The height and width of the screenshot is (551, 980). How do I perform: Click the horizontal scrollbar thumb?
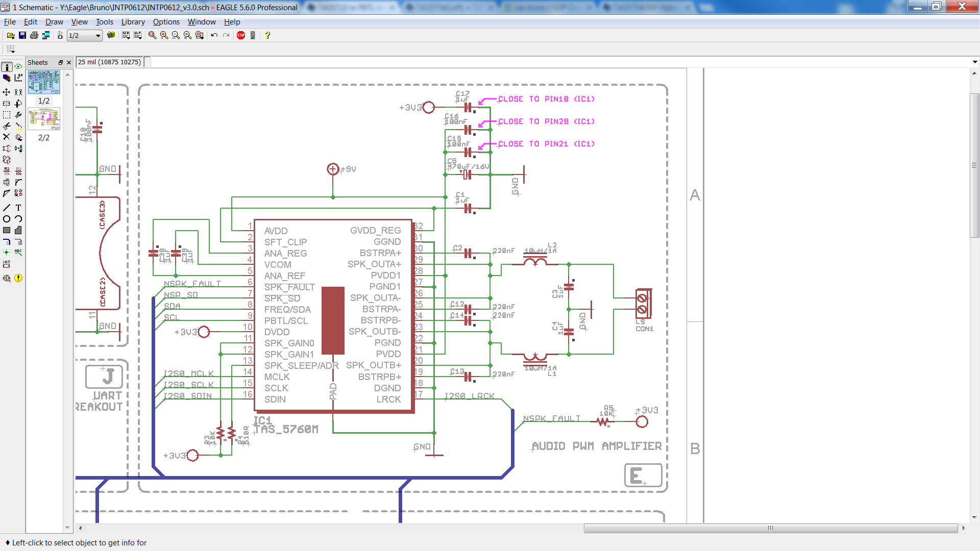[x=770, y=528]
